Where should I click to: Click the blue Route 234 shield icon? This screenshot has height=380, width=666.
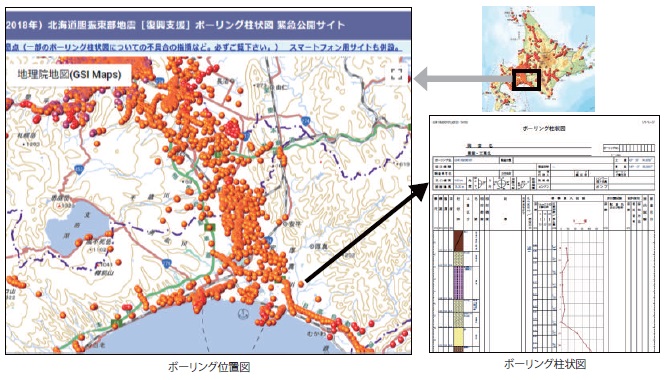[305, 121]
